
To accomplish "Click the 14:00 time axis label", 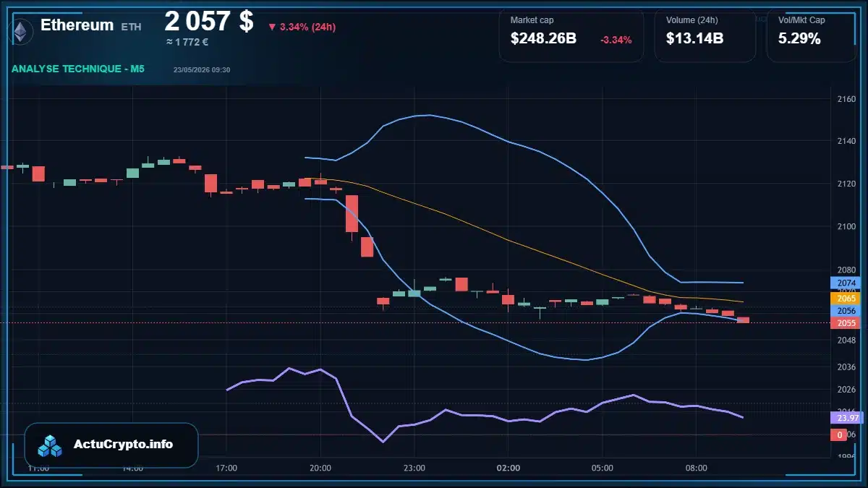I will point(132,468).
